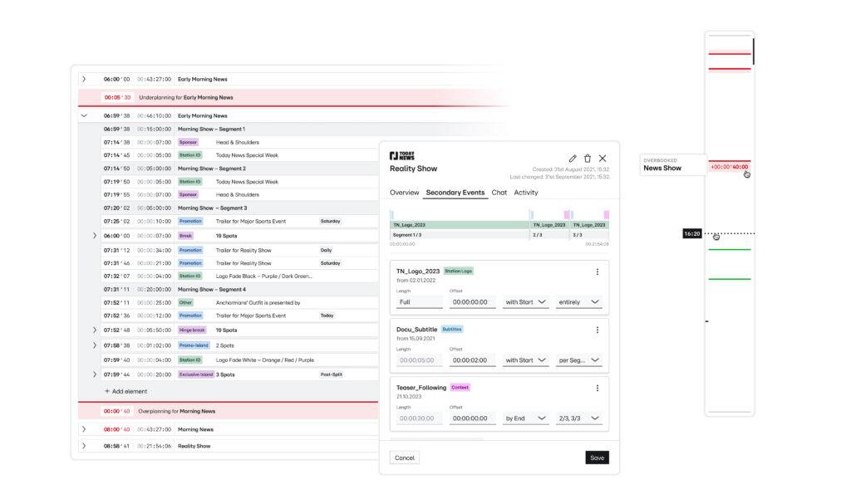The height and width of the screenshot is (504, 851).
Task: Open 'entirely' dropdown for TN_Logo_2023
Action: tap(578, 302)
